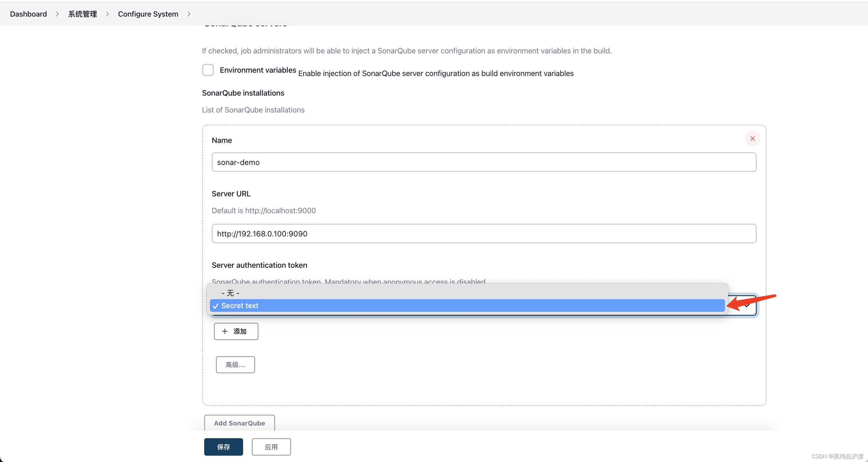This screenshot has width=868, height=462.
Task: Click the 'Default is http://localhost:9000' help text
Action: coord(264,210)
